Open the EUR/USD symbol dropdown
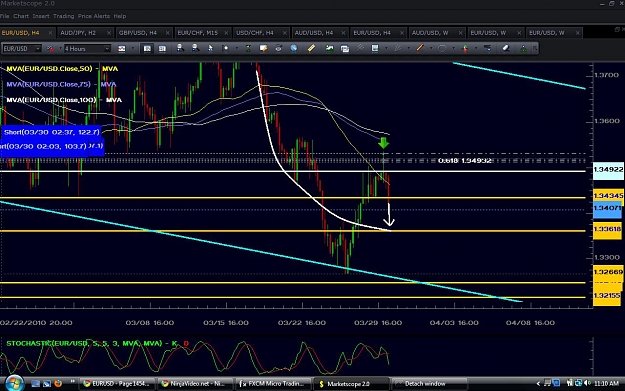This screenshot has width=625, height=391. 37,49
